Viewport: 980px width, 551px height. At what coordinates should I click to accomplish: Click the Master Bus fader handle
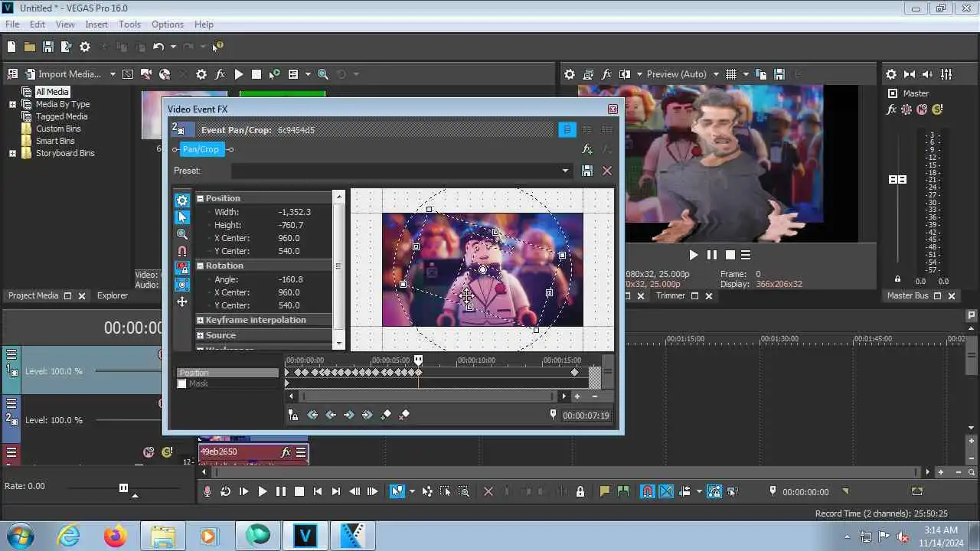pyautogui.click(x=897, y=179)
